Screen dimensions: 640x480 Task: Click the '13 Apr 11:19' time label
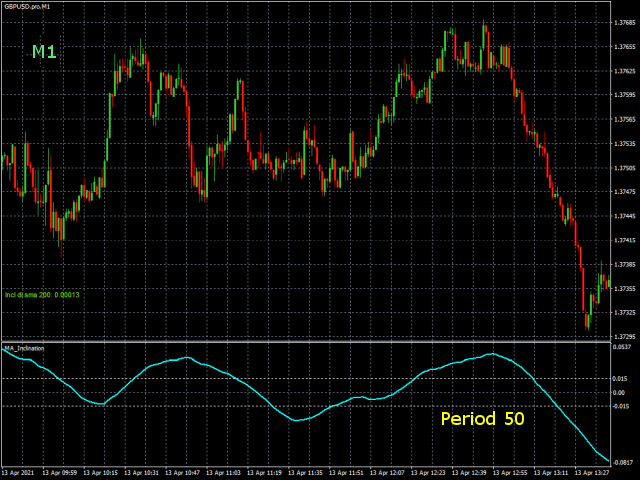(264, 473)
